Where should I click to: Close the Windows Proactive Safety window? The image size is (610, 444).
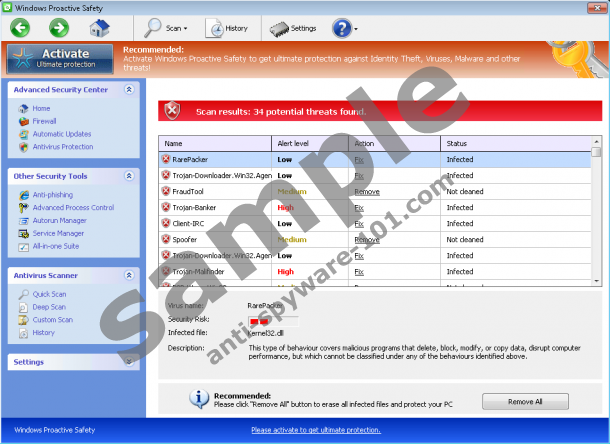[x=597, y=7]
